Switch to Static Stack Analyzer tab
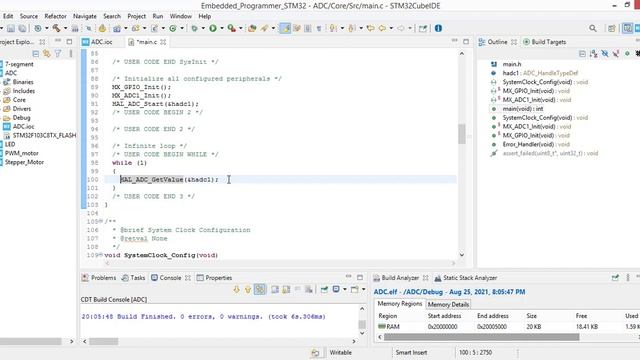This screenshot has height=360, width=640. (466, 278)
